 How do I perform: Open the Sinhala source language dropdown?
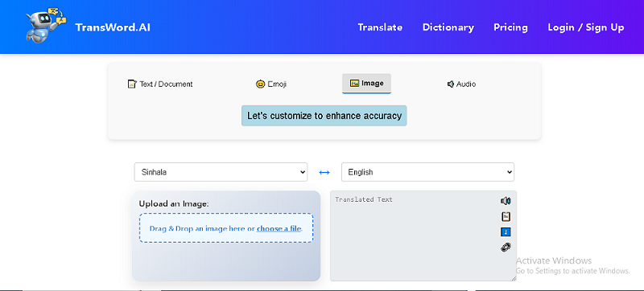[x=221, y=172]
